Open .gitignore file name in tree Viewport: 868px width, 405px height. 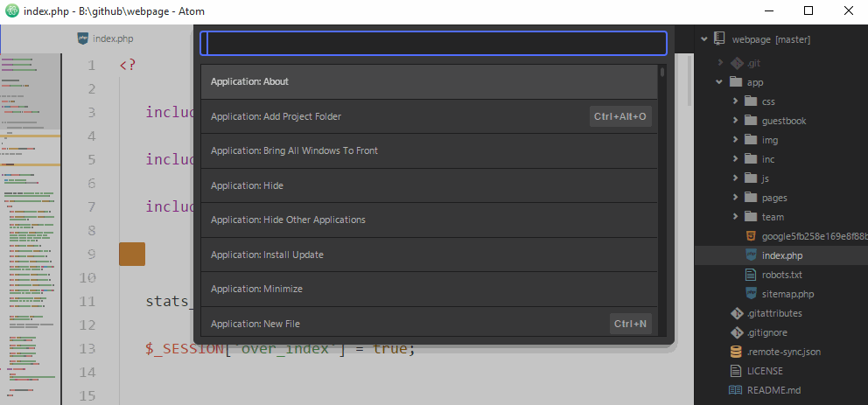767,332
